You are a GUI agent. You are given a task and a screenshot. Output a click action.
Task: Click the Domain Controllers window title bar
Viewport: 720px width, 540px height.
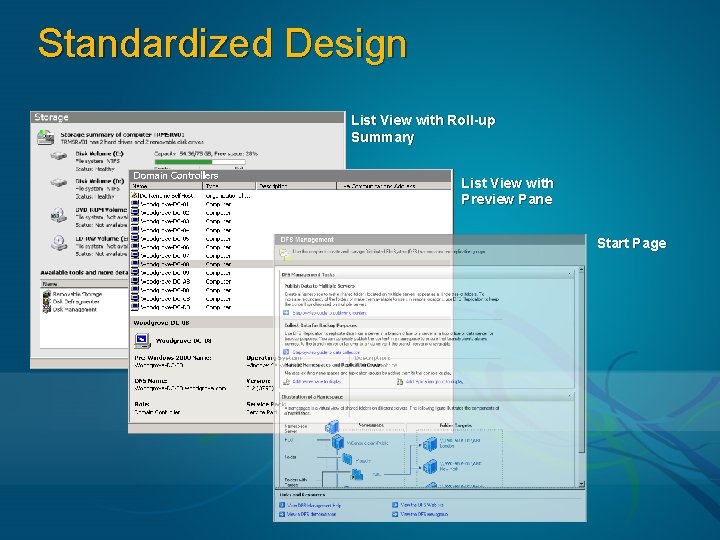pos(290,175)
